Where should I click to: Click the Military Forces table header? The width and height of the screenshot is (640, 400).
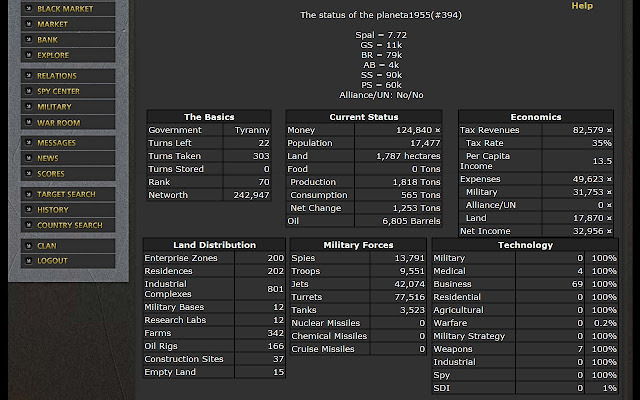[358, 245]
